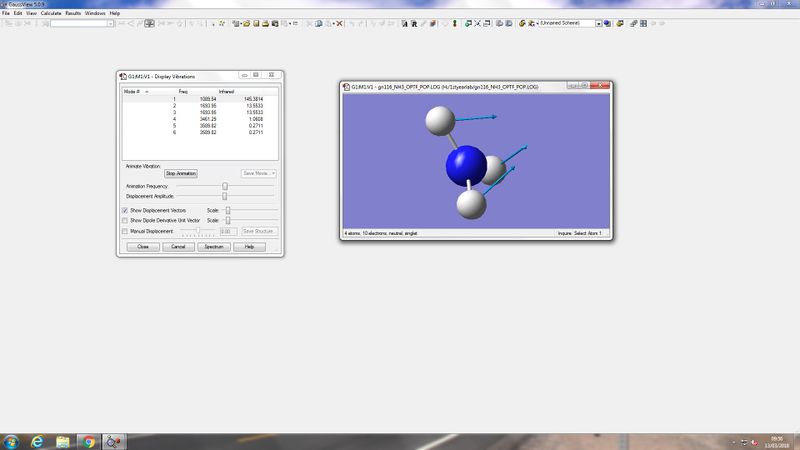Click the printer icon in toolbar
This screenshot has width=800, height=450.
(x=266, y=23)
